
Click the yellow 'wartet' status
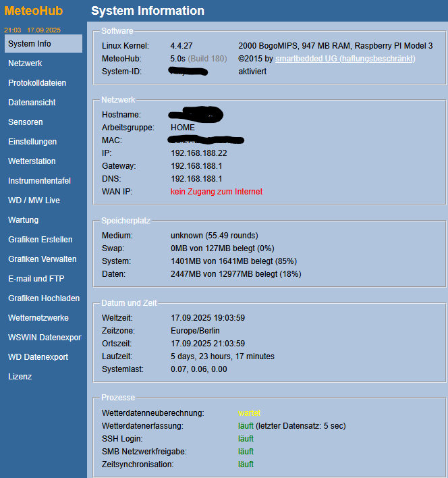[250, 413]
